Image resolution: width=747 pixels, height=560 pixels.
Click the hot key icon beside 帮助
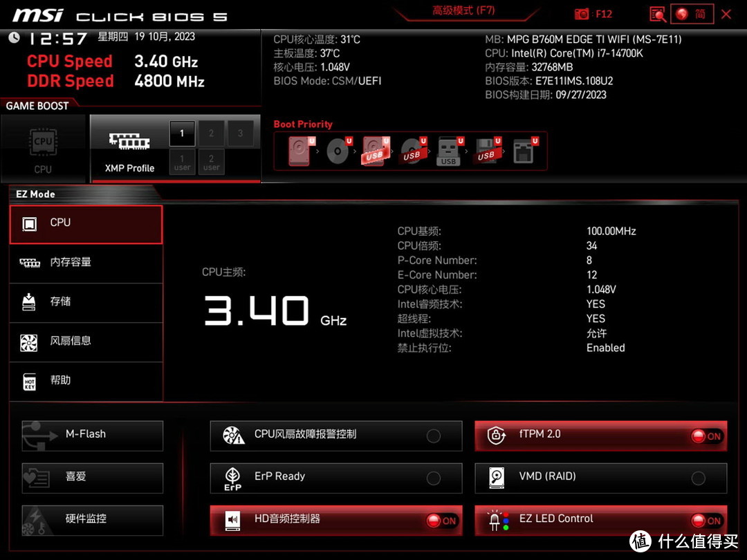[30, 382]
